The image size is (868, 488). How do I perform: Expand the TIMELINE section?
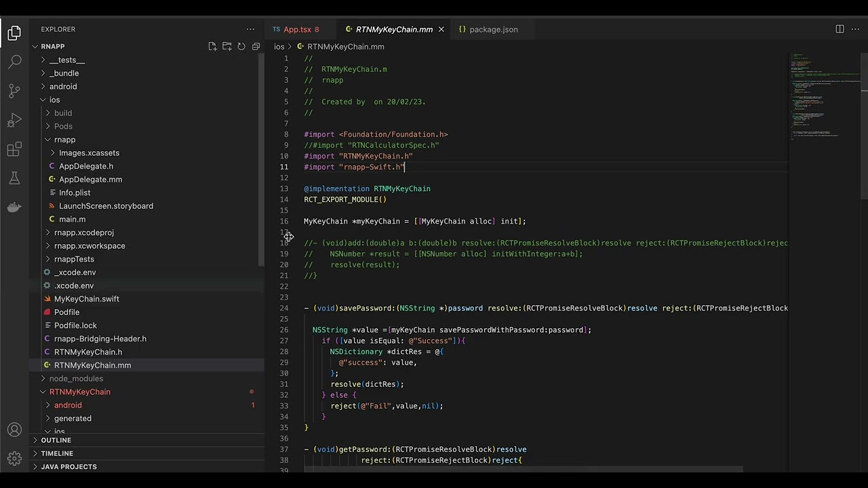(x=57, y=453)
